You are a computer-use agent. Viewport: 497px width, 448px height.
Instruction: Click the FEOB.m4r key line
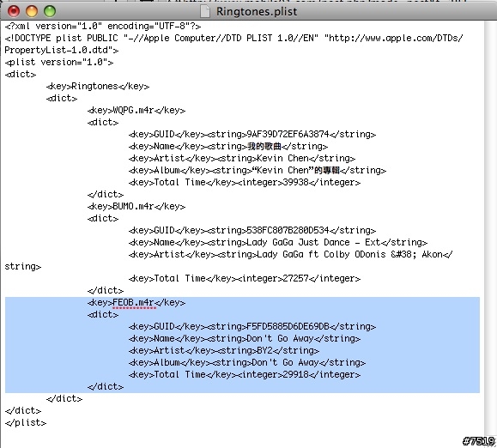(x=136, y=303)
